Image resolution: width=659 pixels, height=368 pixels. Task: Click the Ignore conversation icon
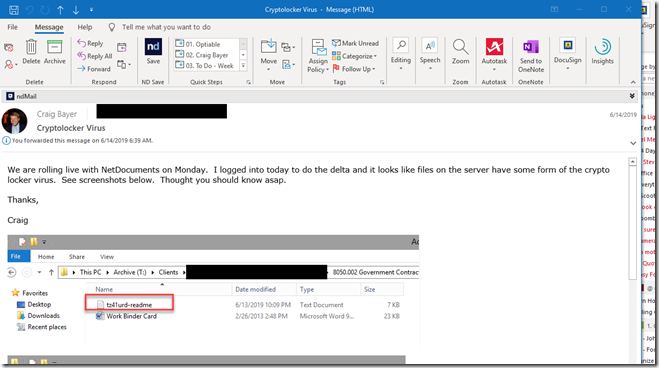tap(8, 47)
